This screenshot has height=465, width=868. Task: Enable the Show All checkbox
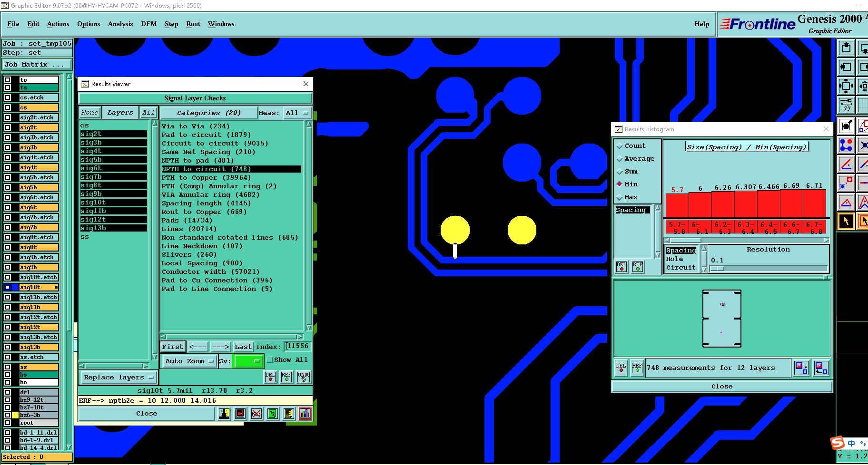point(270,360)
